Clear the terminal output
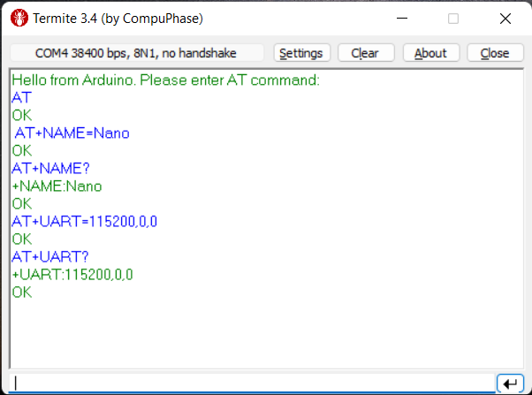The width and height of the screenshot is (532, 395). pyautogui.click(x=366, y=53)
